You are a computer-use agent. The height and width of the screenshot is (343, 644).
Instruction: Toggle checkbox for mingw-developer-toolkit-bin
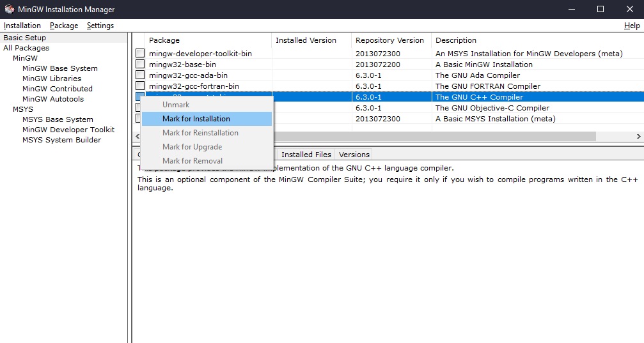pyautogui.click(x=140, y=53)
